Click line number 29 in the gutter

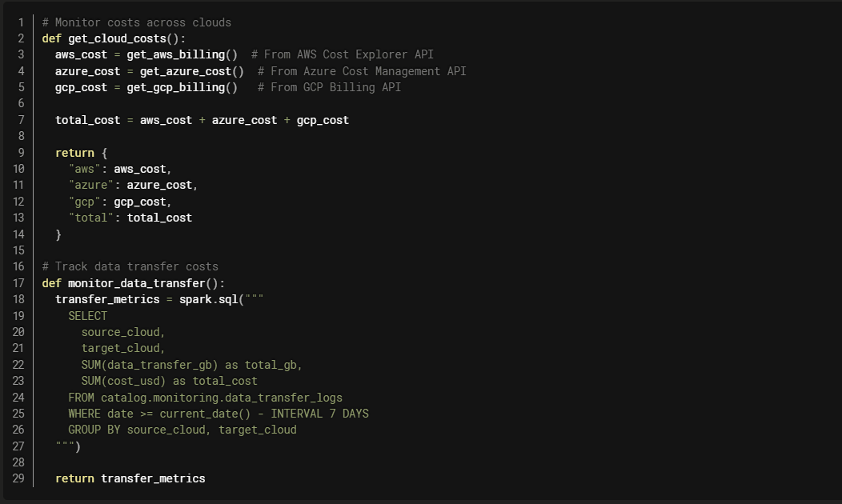[18, 478]
